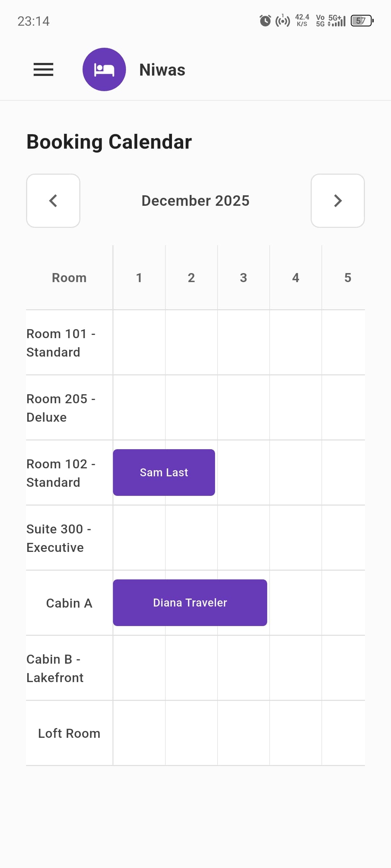Open the Diana Traveler booking details
Image resolution: width=391 pixels, height=868 pixels.
tap(189, 603)
